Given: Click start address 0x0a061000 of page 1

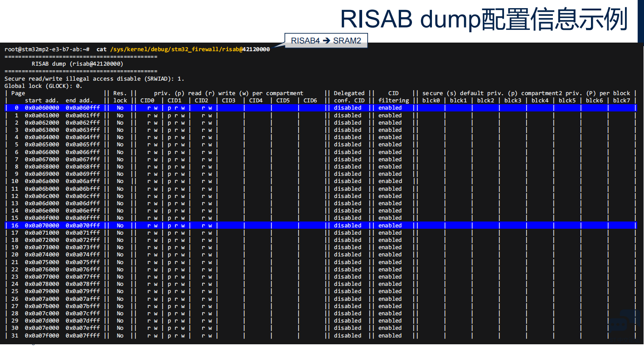Looking at the screenshot, I should [x=42, y=116].
